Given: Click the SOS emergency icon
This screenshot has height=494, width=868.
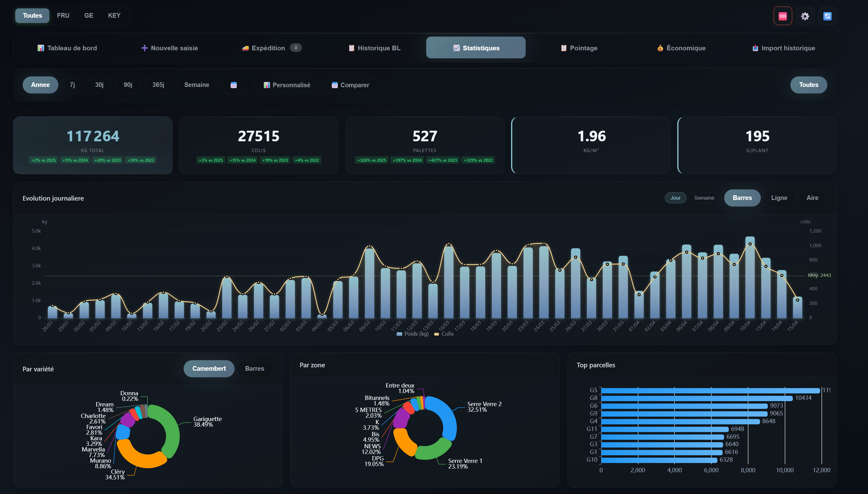Looking at the screenshot, I should pos(783,16).
